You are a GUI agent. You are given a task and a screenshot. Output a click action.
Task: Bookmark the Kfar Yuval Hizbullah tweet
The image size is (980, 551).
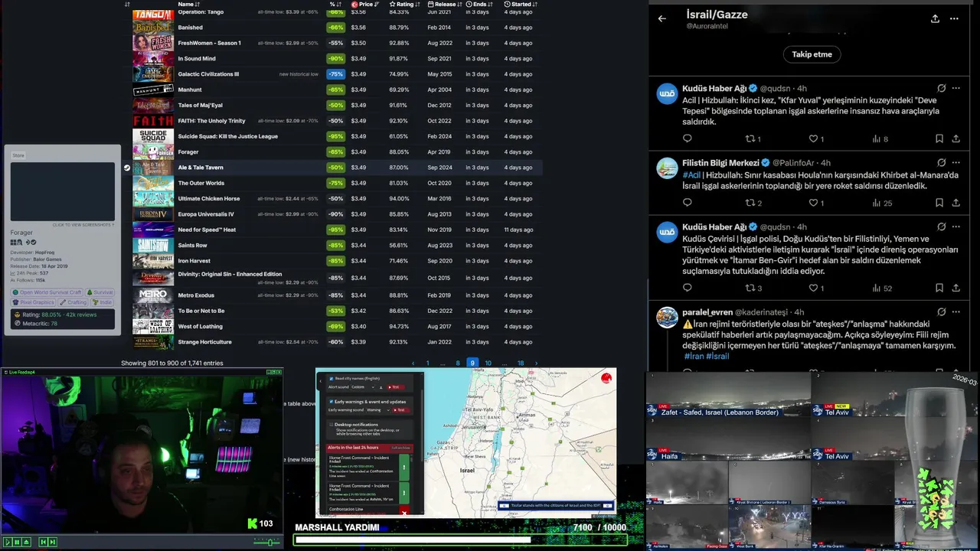(939, 139)
